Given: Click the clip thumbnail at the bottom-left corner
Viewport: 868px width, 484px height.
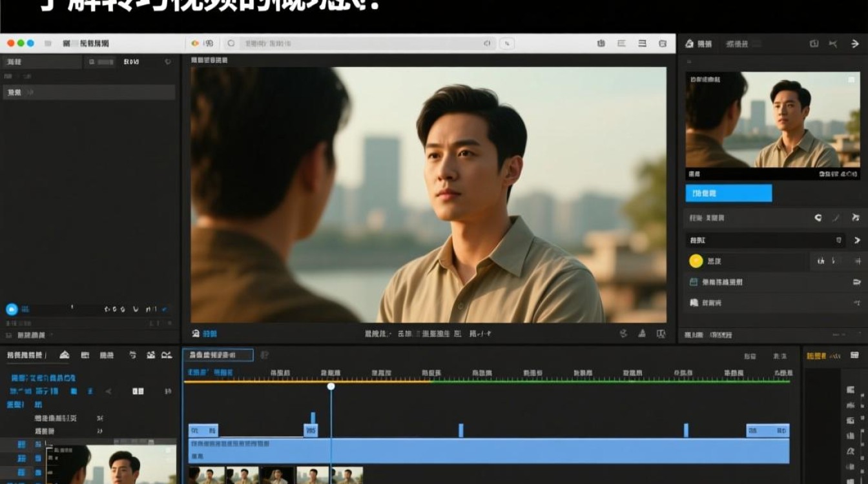Looking at the screenshot, I should (x=112, y=465).
